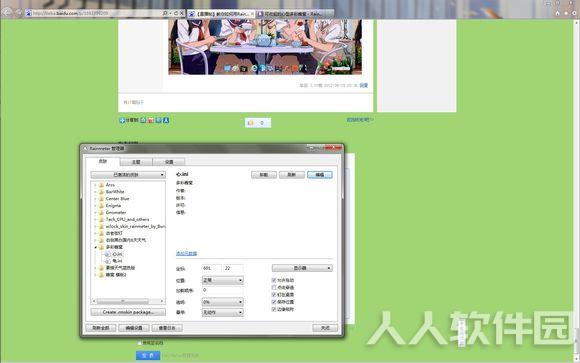Viewport: 580px width, 363px height.
Task: Click the blue plus share icon under post
Action: 122,120
